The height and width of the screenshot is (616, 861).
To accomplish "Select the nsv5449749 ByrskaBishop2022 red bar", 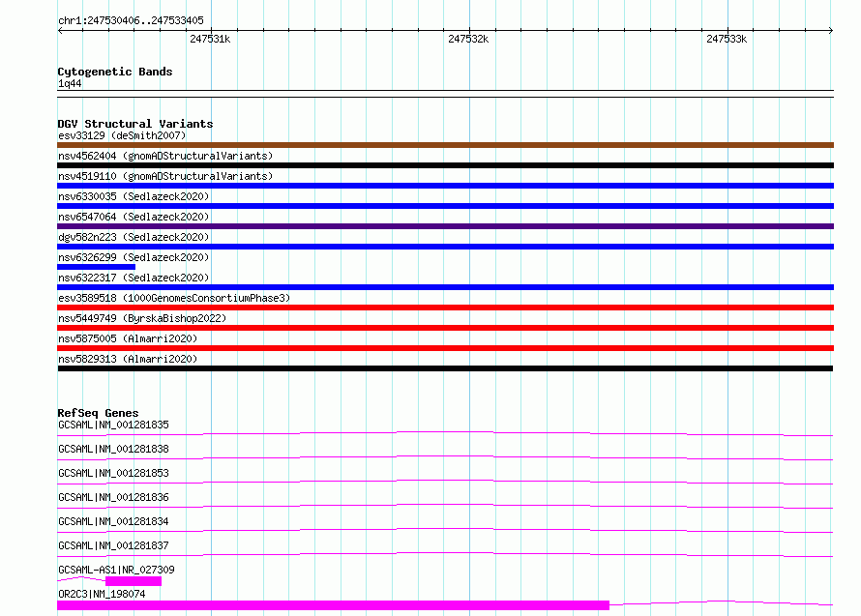I will [445, 328].
